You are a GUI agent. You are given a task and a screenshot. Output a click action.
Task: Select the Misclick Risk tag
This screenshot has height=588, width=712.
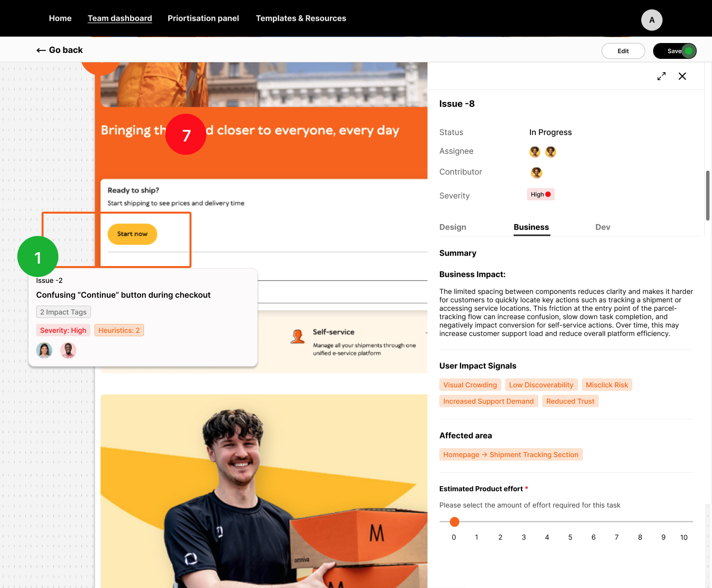point(607,385)
